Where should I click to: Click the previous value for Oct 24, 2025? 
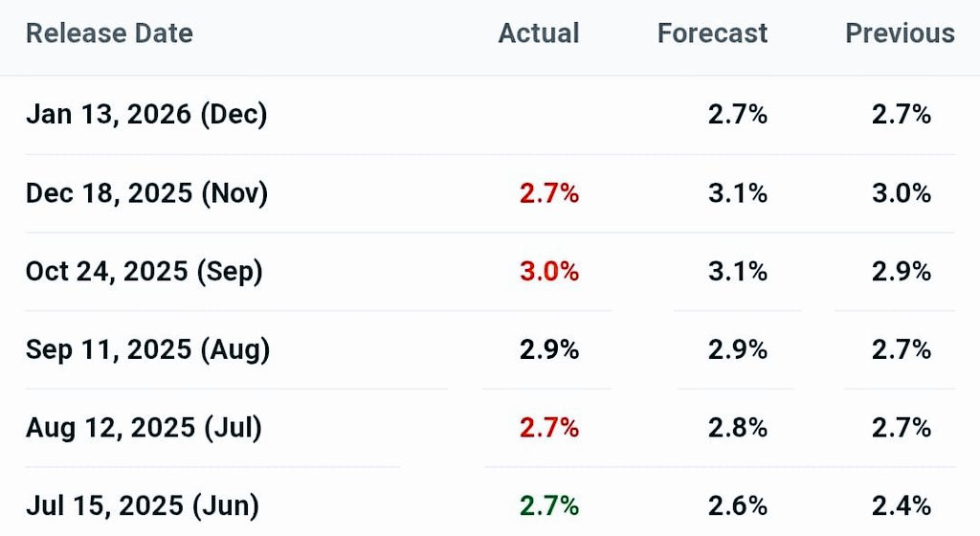point(902,272)
